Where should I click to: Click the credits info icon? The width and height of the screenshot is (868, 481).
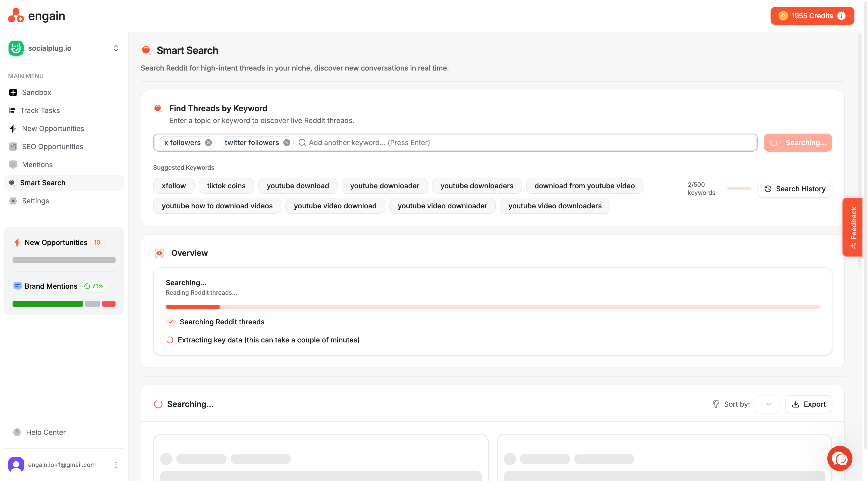841,16
